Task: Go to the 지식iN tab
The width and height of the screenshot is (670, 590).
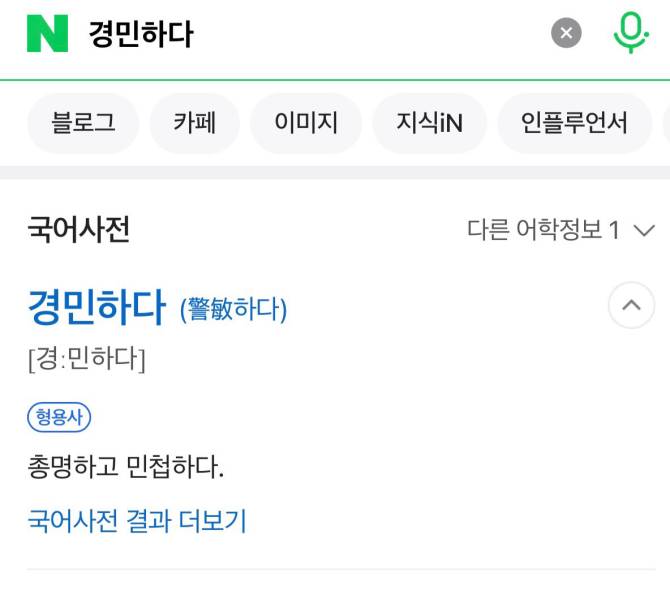Action: [x=429, y=123]
